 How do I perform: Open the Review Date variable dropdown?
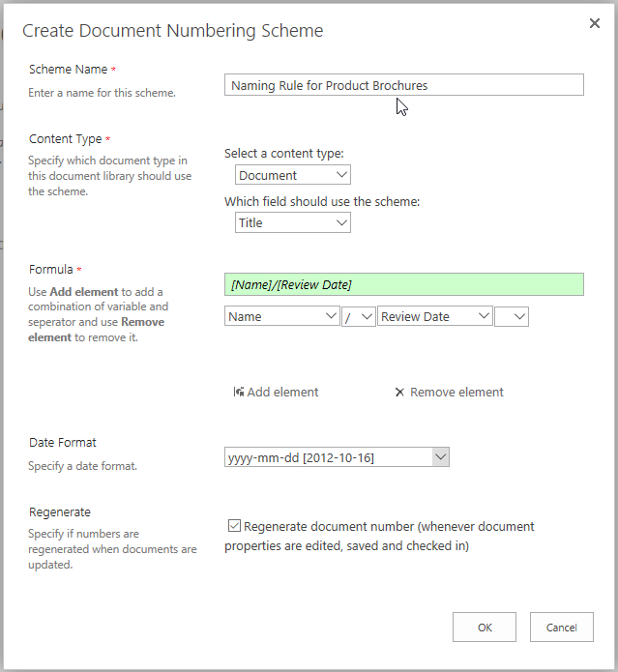click(x=434, y=316)
